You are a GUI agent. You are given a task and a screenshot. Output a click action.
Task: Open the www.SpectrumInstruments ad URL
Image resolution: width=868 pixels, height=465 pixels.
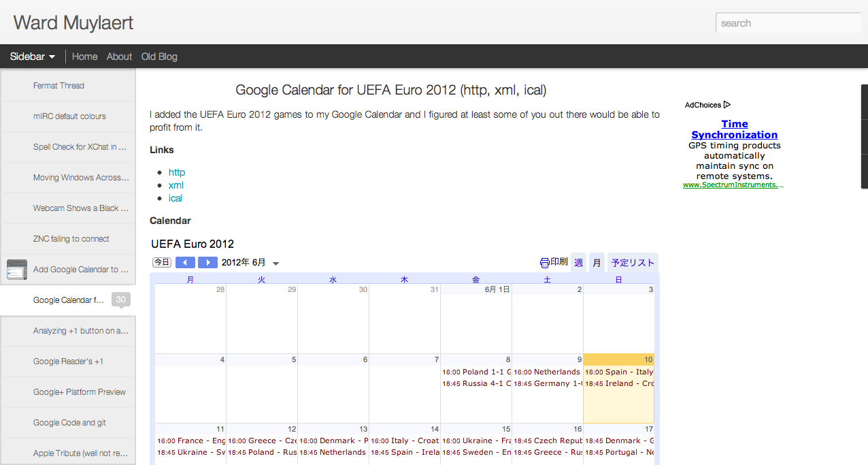[733, 185]
